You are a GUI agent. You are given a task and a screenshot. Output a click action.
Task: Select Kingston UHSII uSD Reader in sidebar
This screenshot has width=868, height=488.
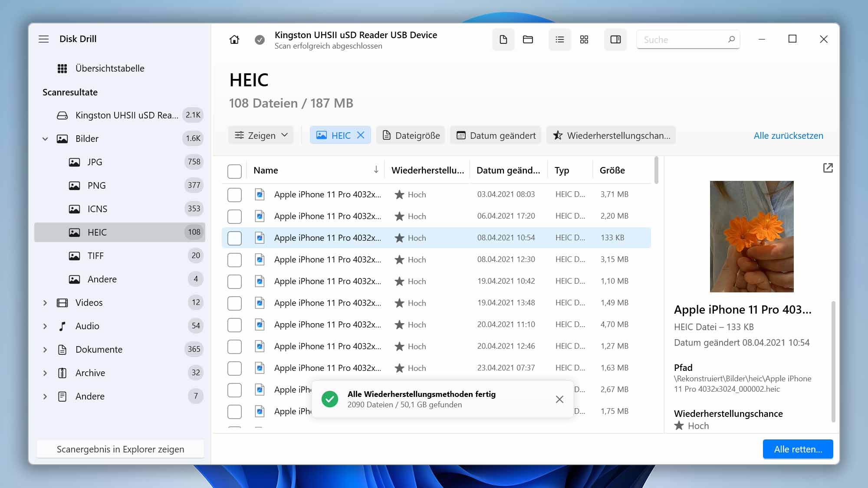pyautogui.click(x=120, y=115)
